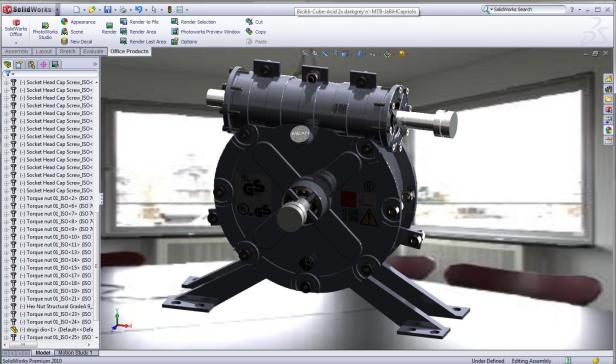The width and height of the screenshot is (616, 364).
Task: Open the PhotoWorks Preview Window
Action: coord(205,32)
